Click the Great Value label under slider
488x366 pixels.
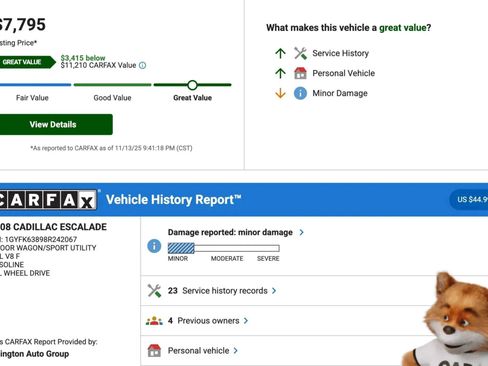192,98
